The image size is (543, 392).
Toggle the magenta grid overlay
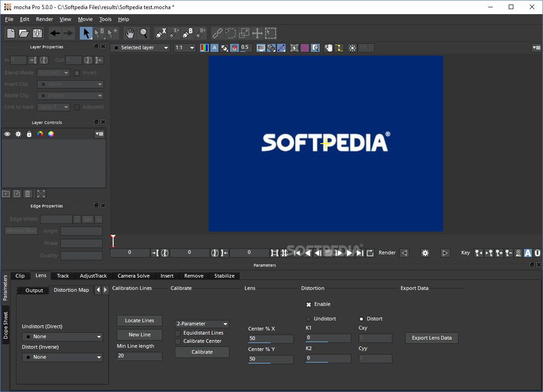pyautogui.click(x=305, y=48)
